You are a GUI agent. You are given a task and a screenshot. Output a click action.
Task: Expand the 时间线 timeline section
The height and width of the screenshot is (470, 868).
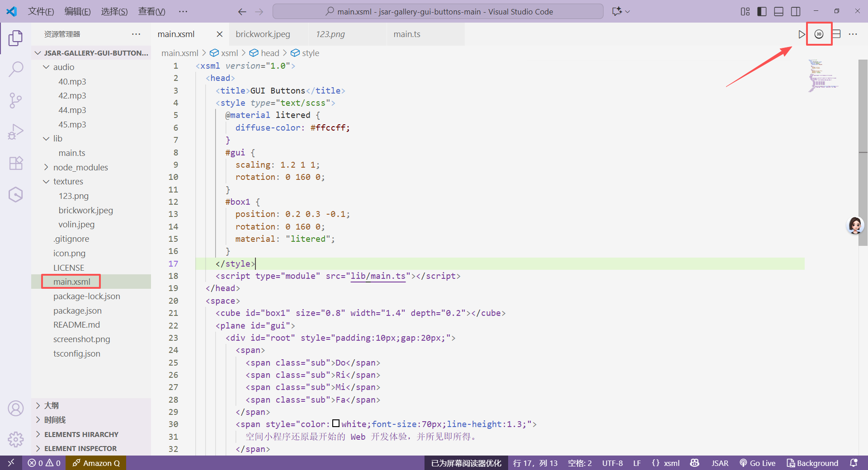coord(90,420)
